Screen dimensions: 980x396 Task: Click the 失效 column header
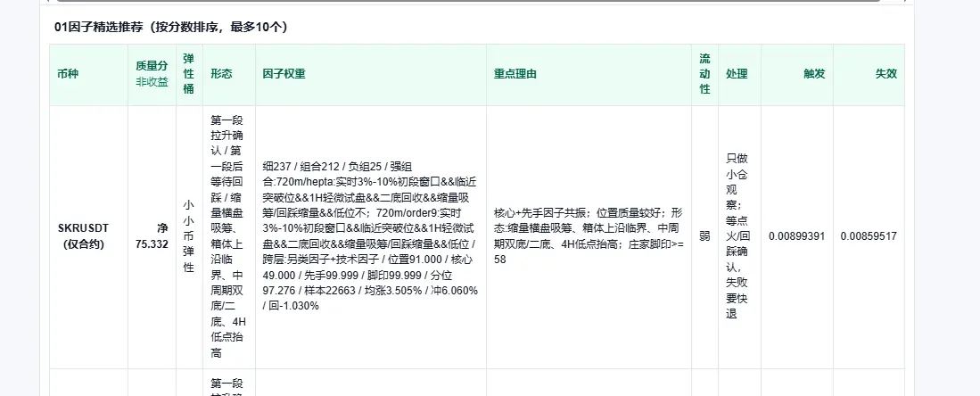869,74
